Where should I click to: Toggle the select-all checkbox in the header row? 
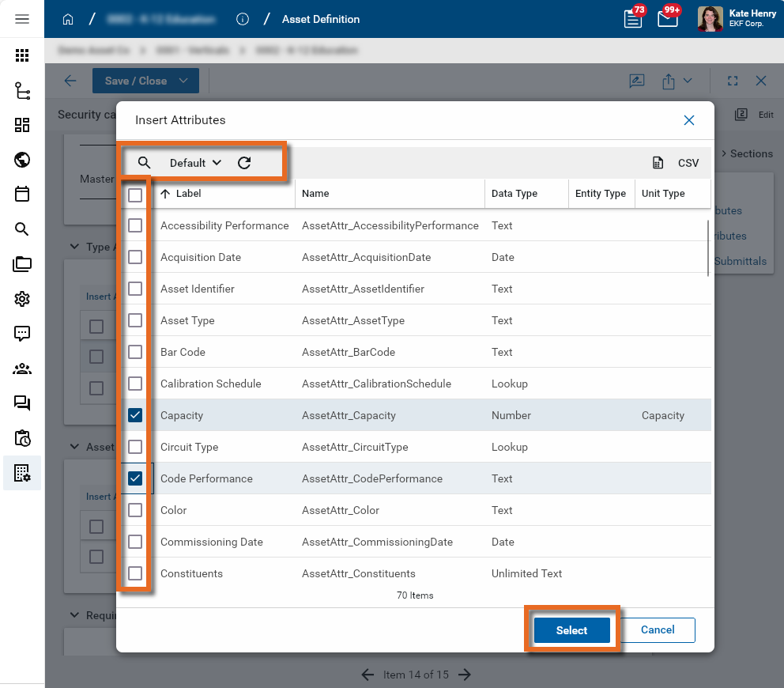[x=135, y=195]
